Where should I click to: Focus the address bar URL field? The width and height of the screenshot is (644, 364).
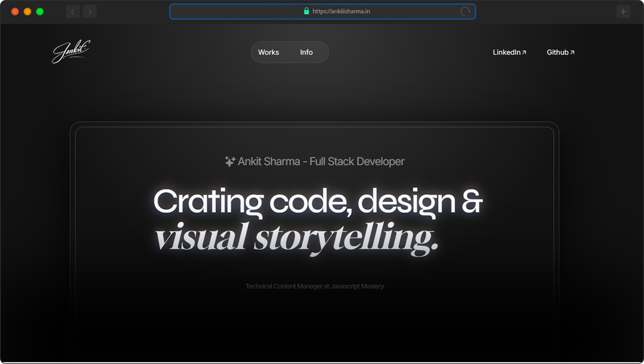322,11
